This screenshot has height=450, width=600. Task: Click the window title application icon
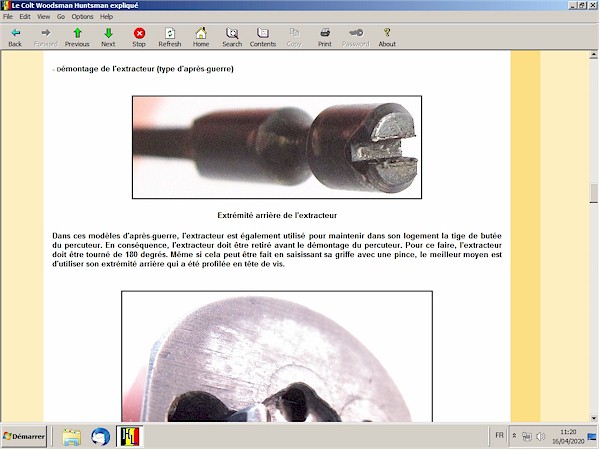(x=5, y=5)
